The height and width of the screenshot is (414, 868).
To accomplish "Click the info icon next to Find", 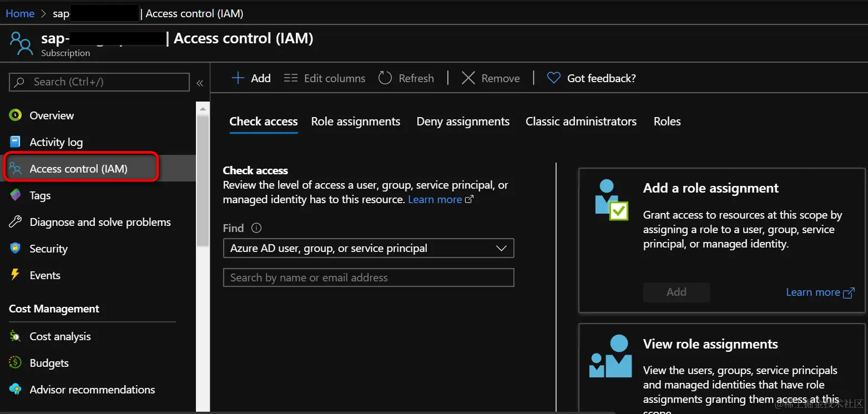I will pos(256,228).
